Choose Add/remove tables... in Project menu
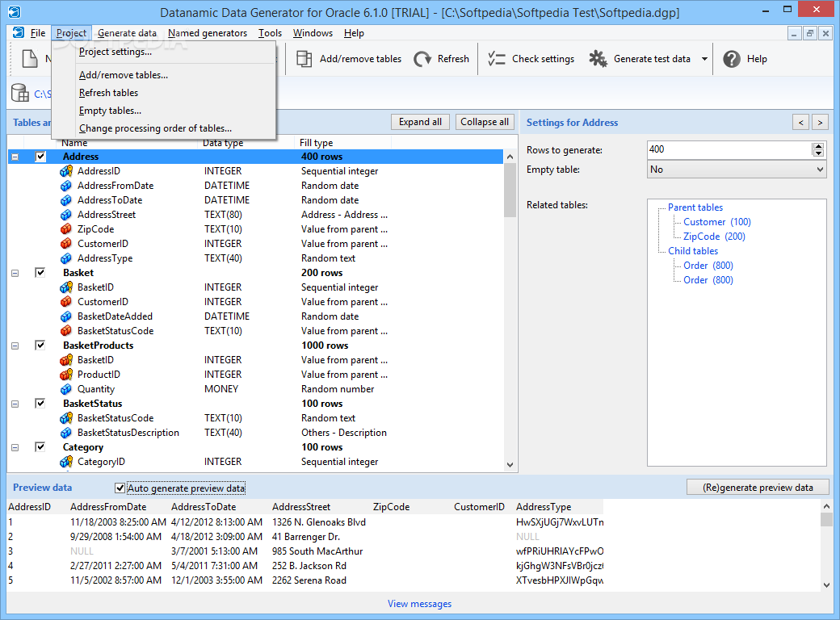840x620 pixels. 124,75
